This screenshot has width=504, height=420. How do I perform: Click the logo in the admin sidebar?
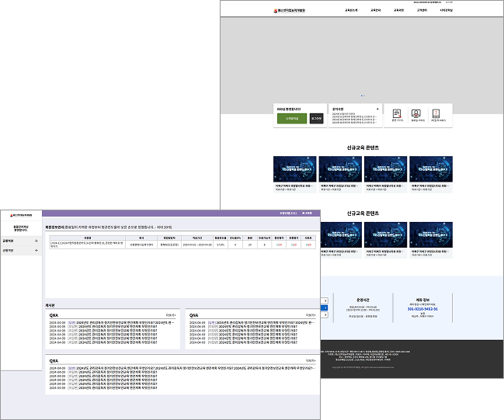coord(21,215)
